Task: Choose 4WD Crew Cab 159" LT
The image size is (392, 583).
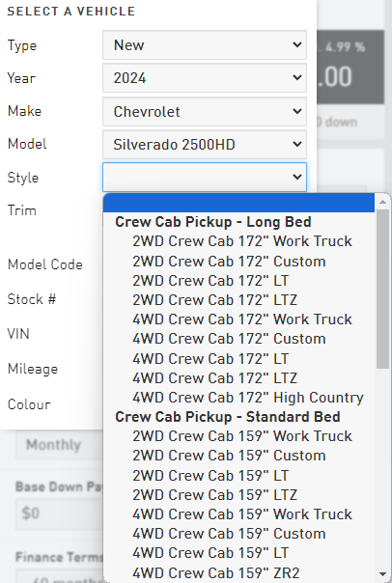Action: (238, 553)
